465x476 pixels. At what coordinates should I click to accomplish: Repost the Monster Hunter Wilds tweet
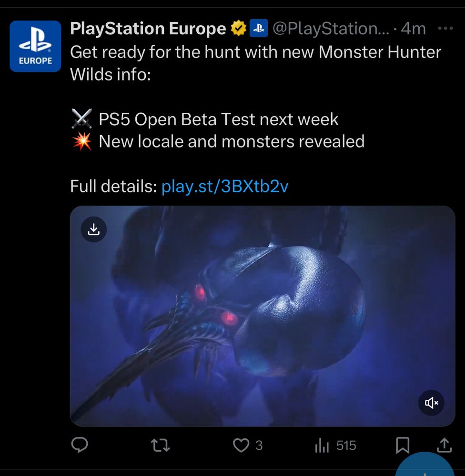[161, 446]
